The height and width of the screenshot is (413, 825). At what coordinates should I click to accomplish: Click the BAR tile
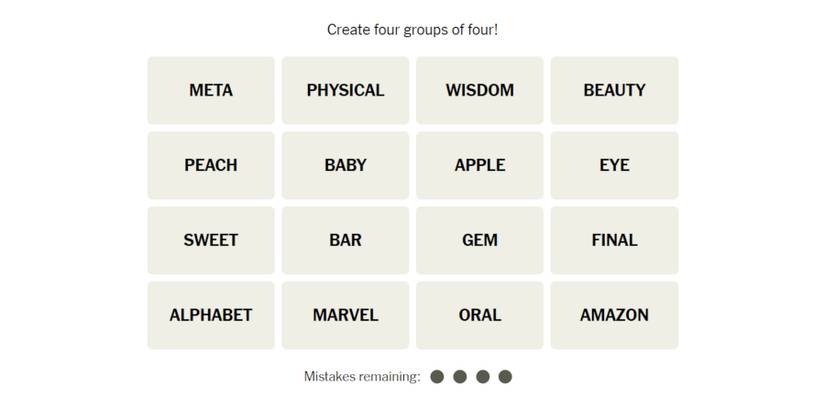click(x=345, y=240)
